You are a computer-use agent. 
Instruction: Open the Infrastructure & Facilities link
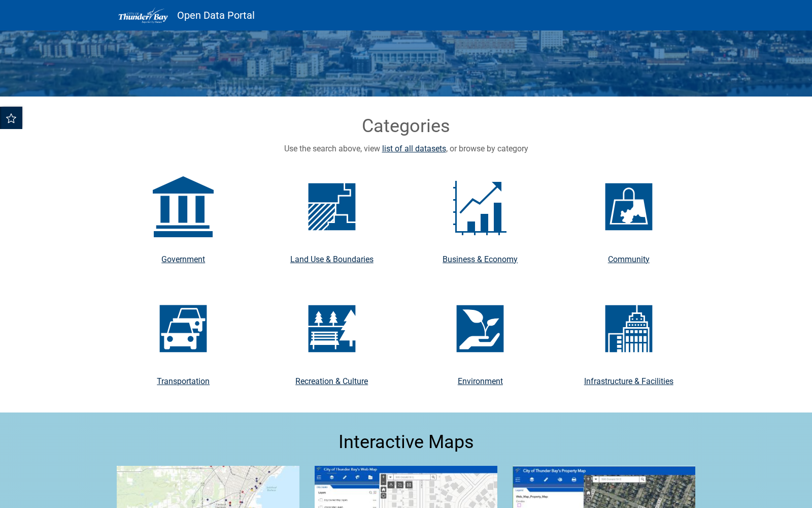(629, 381)
